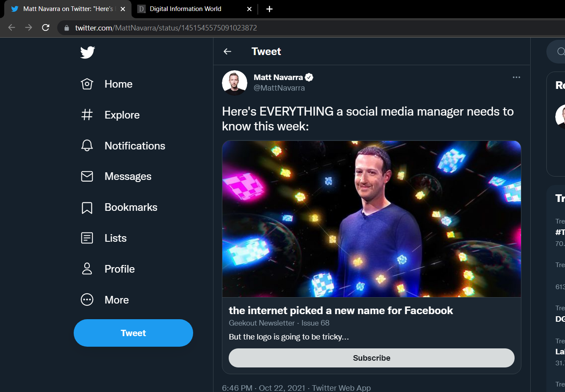Click the 'Tweet' page heading
The width and height of the screenshot is (565, 392).
(x=266, y=51)
